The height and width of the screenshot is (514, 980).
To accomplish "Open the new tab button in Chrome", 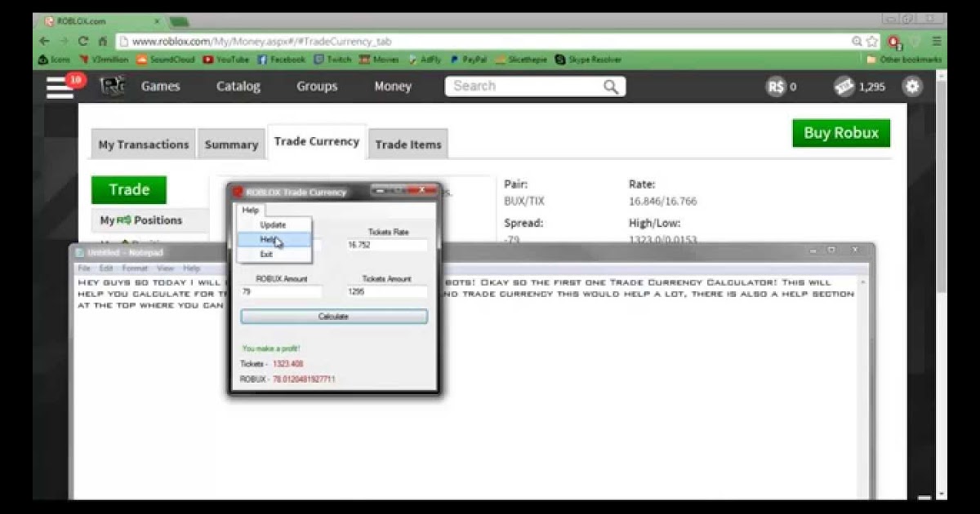I will point(180,22).
